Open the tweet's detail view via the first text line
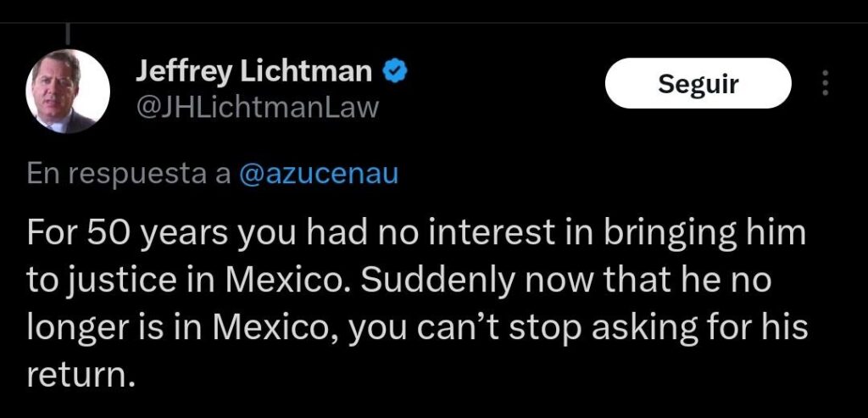 click(x=415, y=234)
